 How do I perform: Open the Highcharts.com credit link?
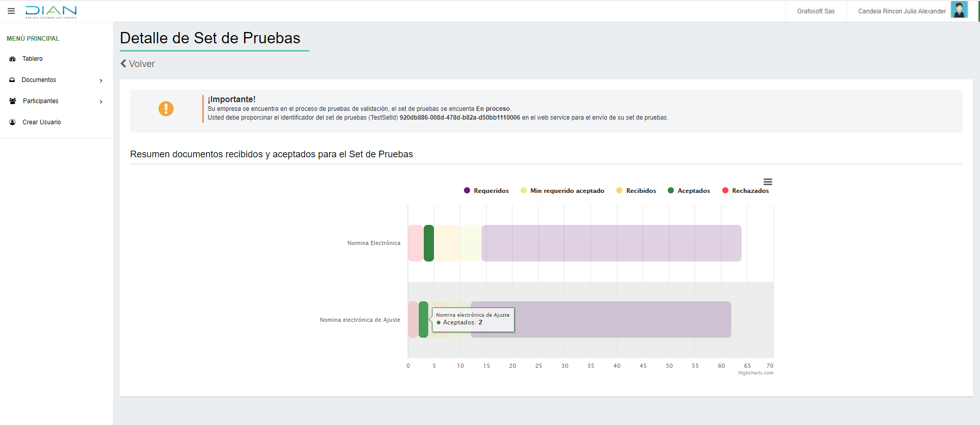pos(756,373)
